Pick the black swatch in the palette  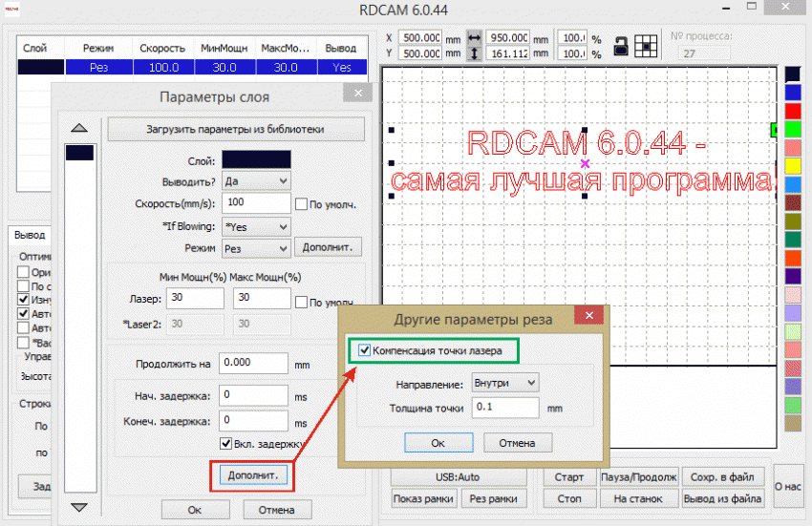[x=793, y=74]
